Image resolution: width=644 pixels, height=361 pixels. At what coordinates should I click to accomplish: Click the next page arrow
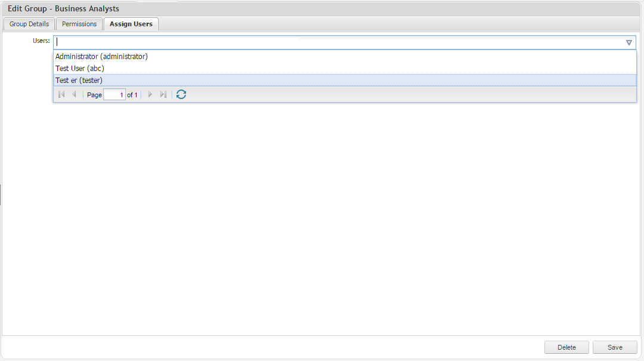click(150, 95)
